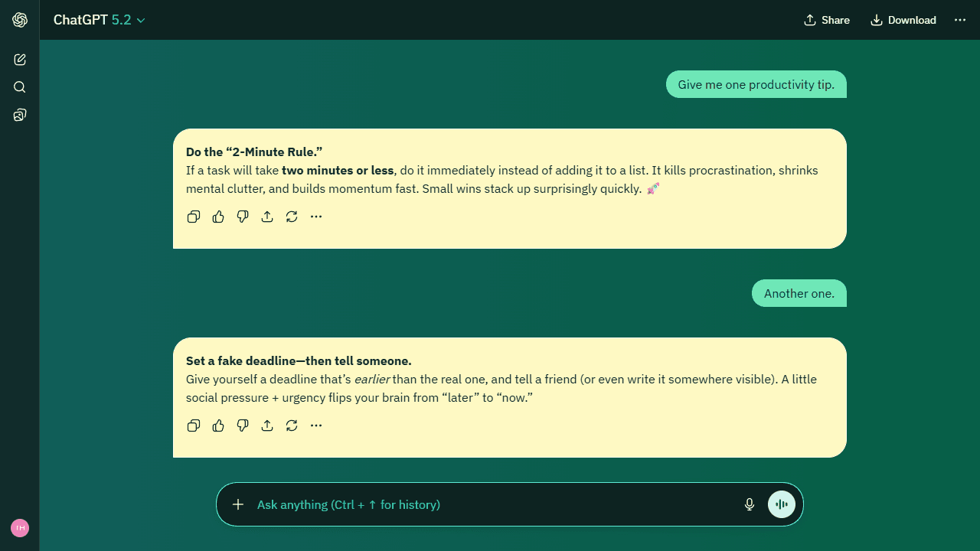Regenerate the fake deadline response
Screen dimensions: 980x551
pos(292,425)
